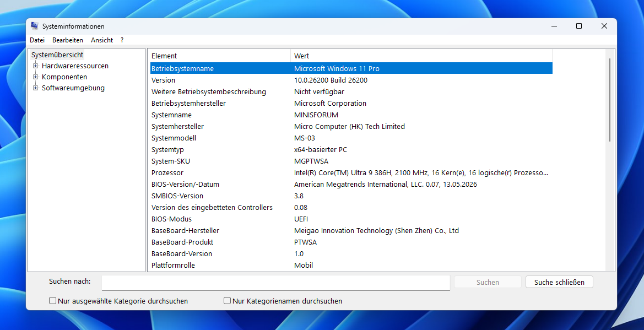
Task: Expand the Komponenten tree node
Action: point(36,77)
